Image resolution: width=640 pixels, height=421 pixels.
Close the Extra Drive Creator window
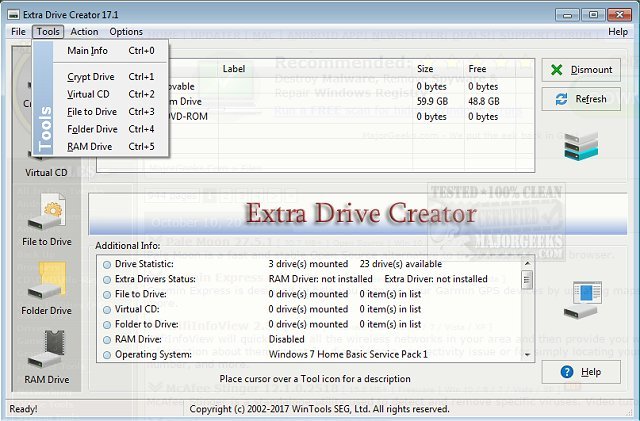click(619, 15)
